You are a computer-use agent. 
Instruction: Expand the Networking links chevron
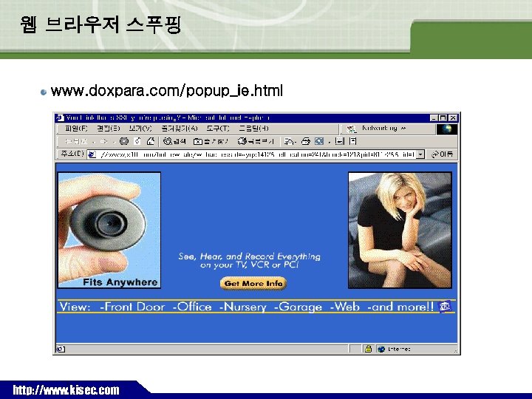click(x=403, y=129)
